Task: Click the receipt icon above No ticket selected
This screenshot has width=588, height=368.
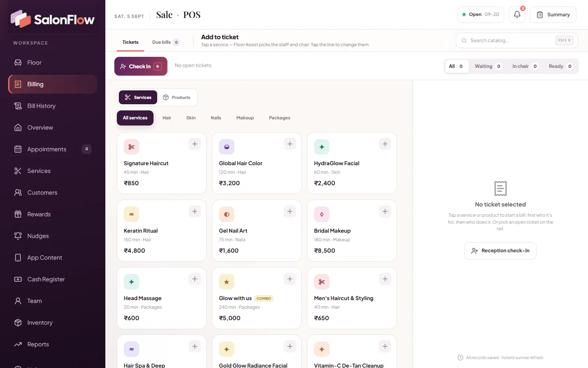Action: [x=500, y=188]
